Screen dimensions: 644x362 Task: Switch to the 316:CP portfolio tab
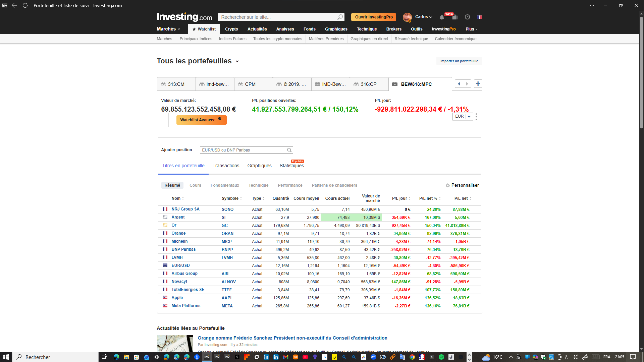point(369,84)
